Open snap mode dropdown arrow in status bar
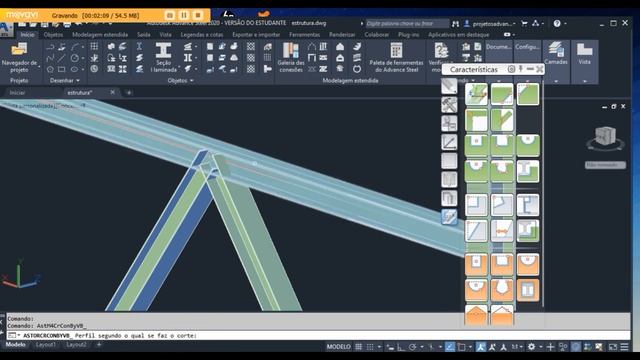The width and height of the screenshot is (640, 360). (379, 347)
